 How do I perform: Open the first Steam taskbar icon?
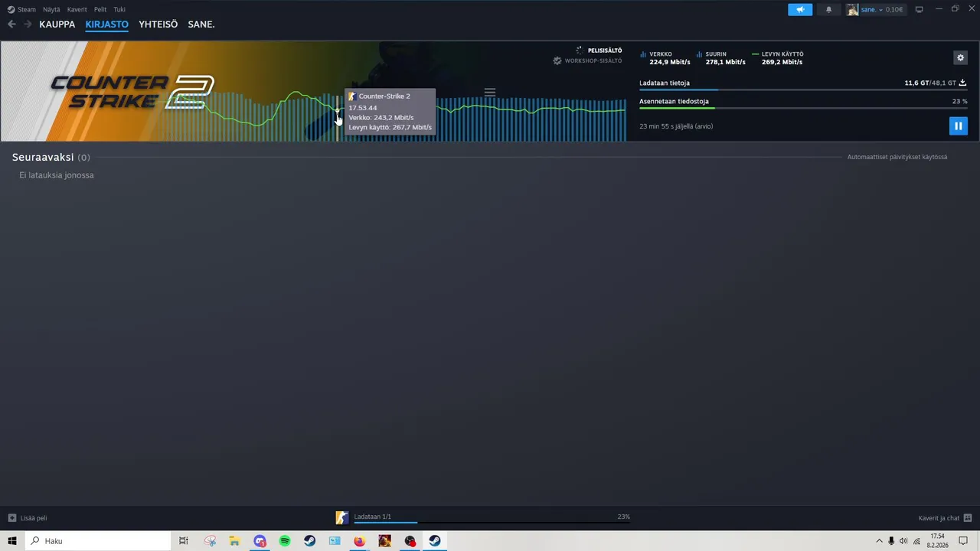point(309,541)
